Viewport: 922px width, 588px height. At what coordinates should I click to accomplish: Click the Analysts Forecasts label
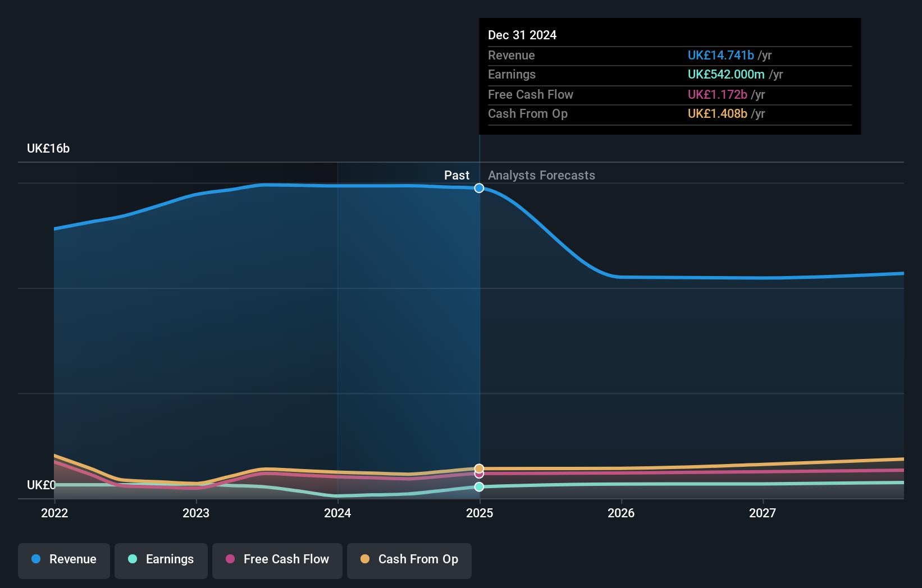(541, 175)
